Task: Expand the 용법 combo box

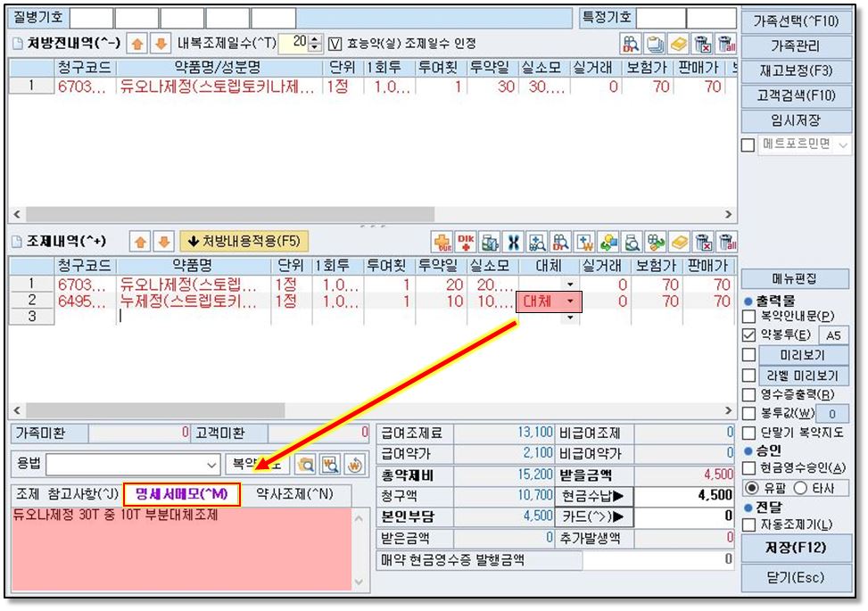Action: [211, 464]
